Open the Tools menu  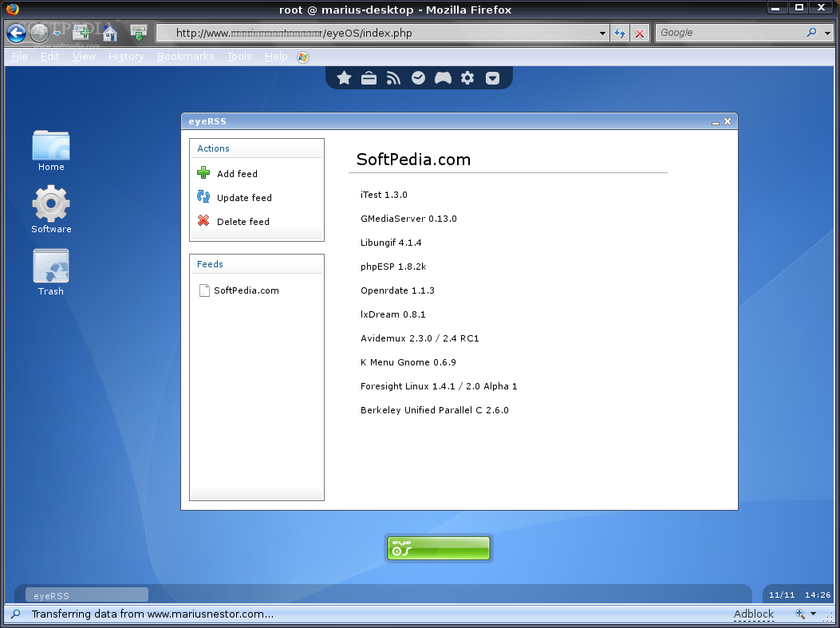pos(239,57)
